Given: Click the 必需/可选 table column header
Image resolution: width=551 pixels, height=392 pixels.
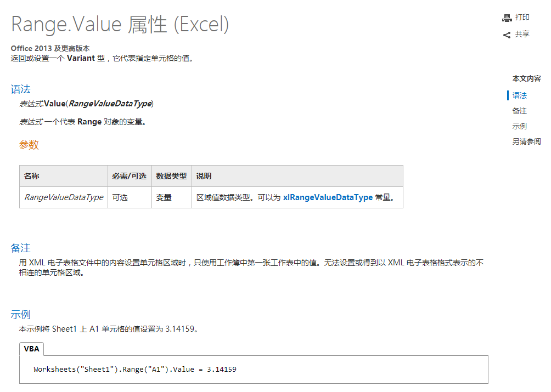Looking at the screenshot, I should click(x=130, y=176).
